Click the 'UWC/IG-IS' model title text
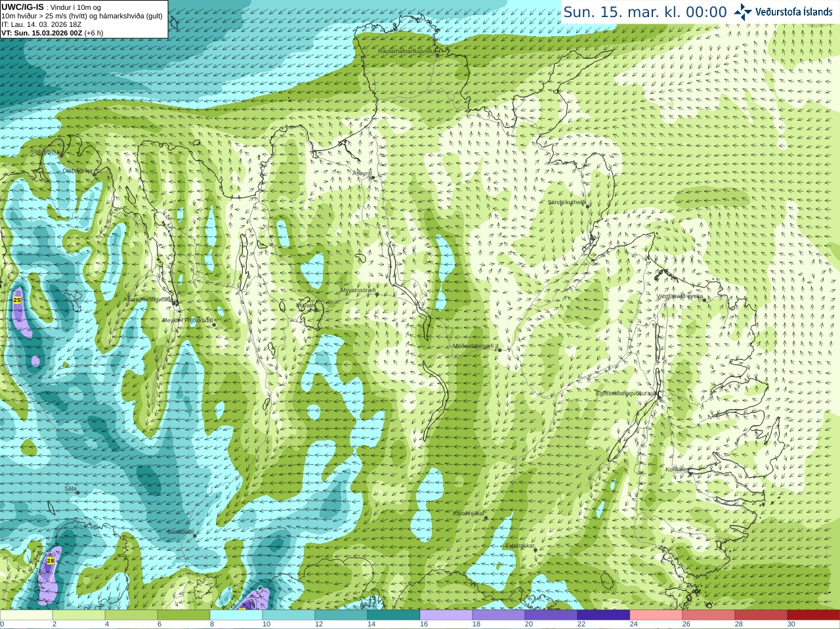 pos(23,7)
